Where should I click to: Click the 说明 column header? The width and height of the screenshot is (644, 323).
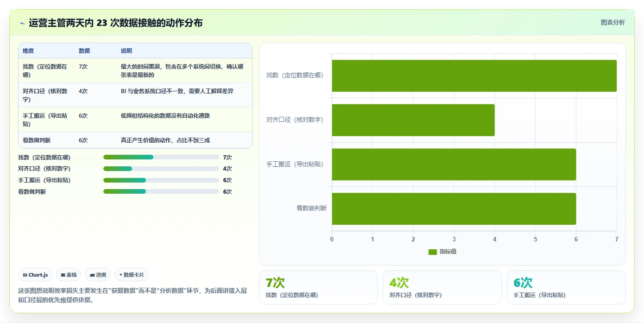point(126,51)
